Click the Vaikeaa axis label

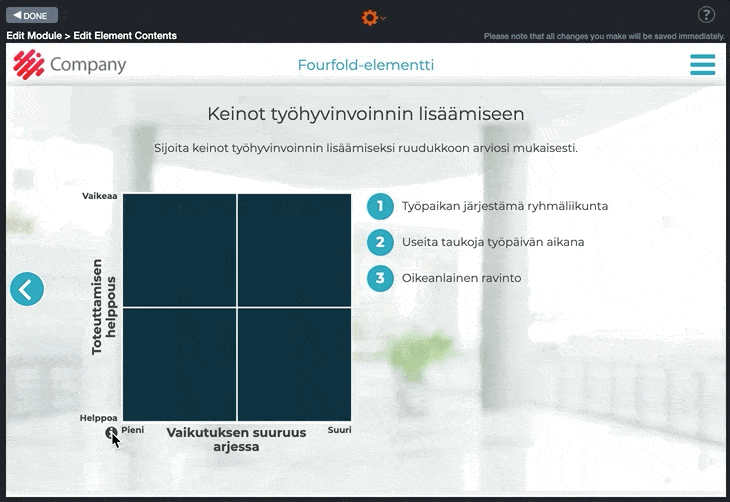pyautogui.click(x=100, y=196)
